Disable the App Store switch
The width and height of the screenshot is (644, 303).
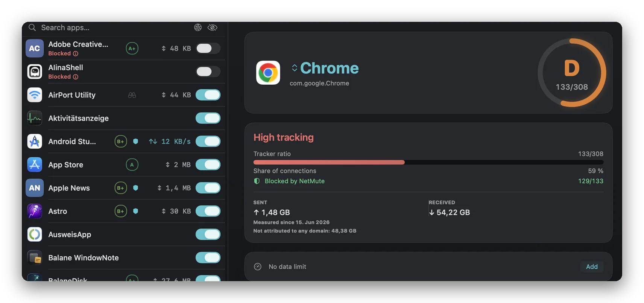click(208, 164)
